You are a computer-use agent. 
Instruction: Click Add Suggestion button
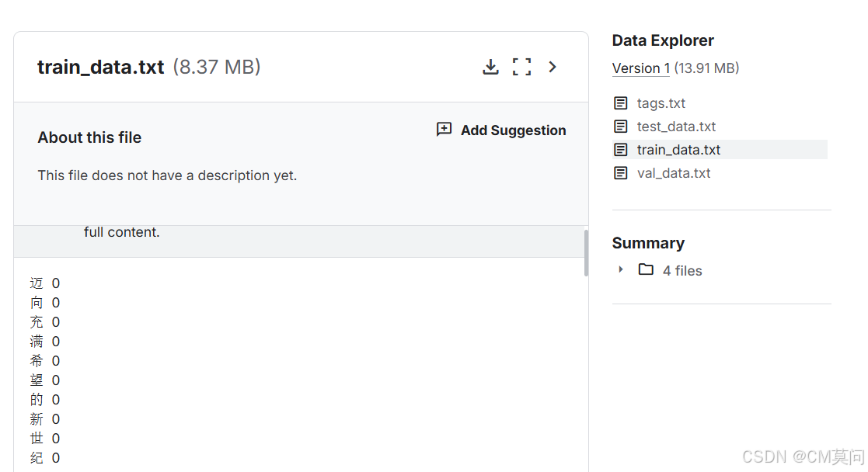coord(501,130)
